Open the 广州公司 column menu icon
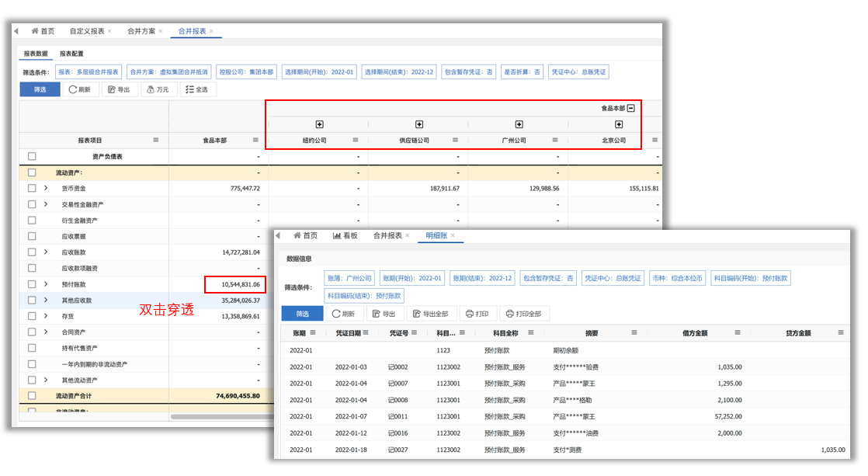The height and width of the screenshot is (476, 868). pyautogui.click(x=555, y=140)
